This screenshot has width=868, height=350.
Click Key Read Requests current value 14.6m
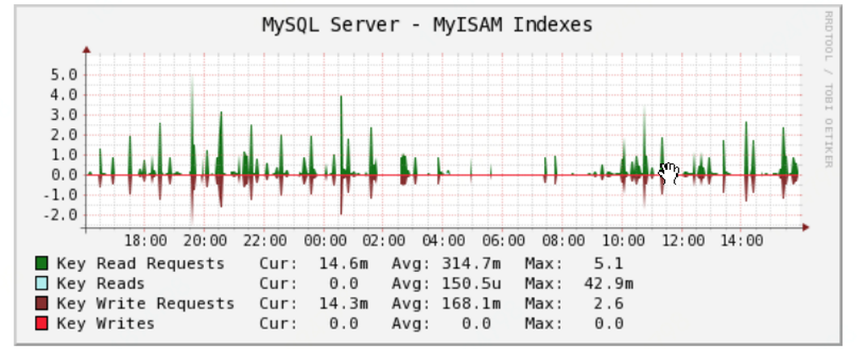[343, 263]
